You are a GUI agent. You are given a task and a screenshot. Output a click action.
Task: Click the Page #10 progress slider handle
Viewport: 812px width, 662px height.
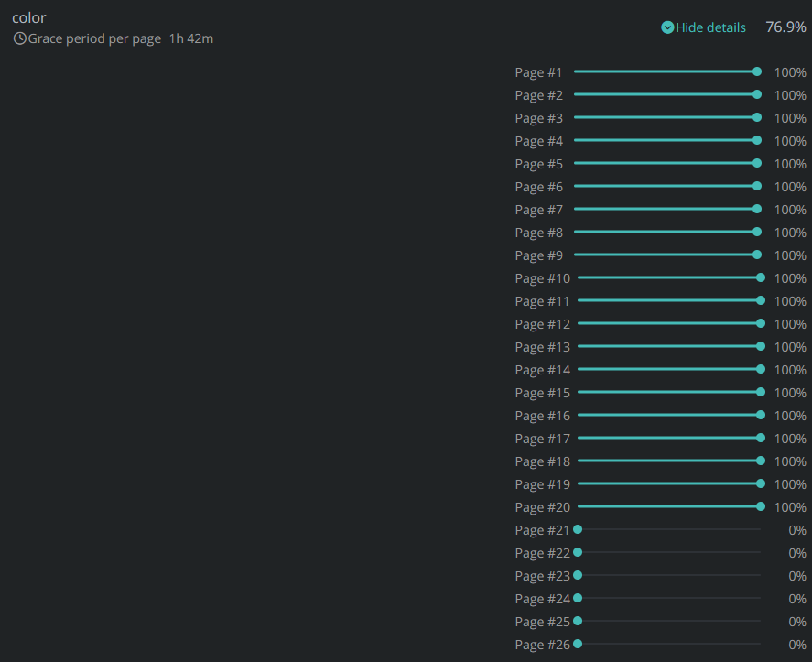point(760,277)
